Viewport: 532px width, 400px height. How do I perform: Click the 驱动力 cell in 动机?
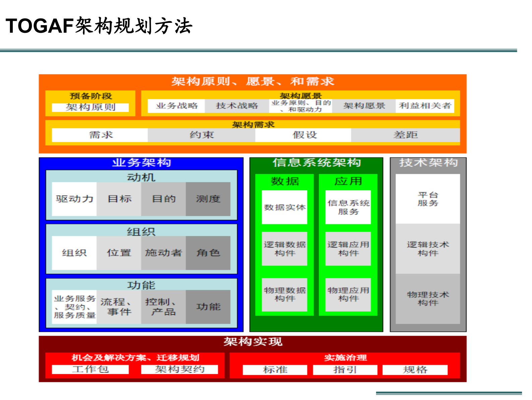(x=74, y=199)
